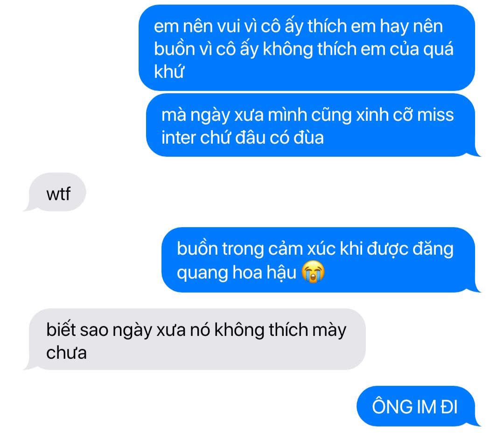Screen dimensions: 504x433
Task: Select the word "chưa" in gray bubble
Action: click(x=67, y=353)
